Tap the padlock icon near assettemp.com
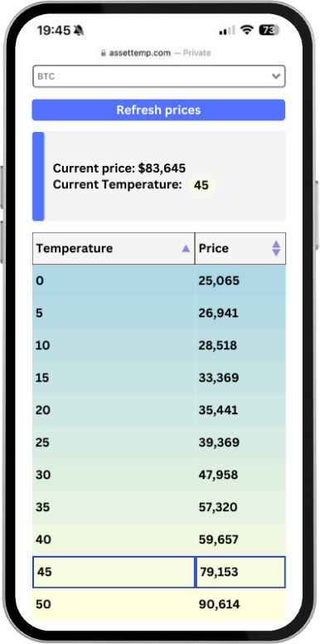Viewport: 320px width, 644px height. point(104,53)
